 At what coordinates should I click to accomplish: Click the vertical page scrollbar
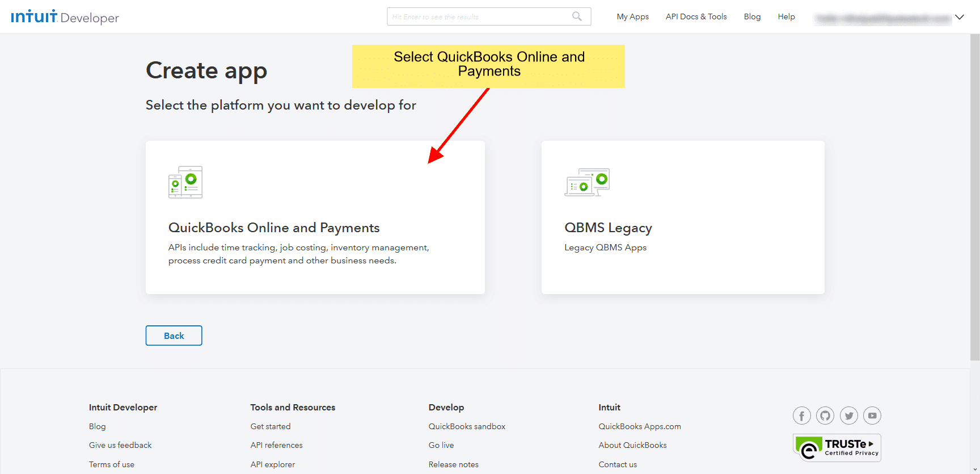pyautogui.click(x=975, y=199)
